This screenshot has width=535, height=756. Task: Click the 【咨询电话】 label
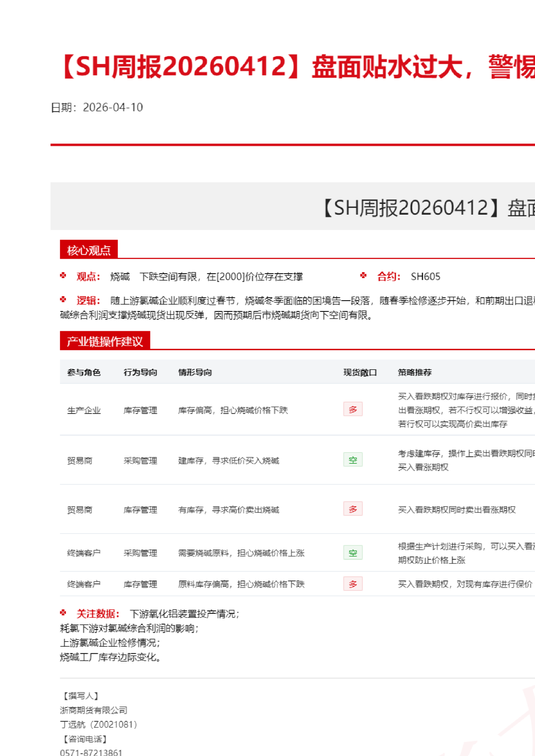(84, 739)
